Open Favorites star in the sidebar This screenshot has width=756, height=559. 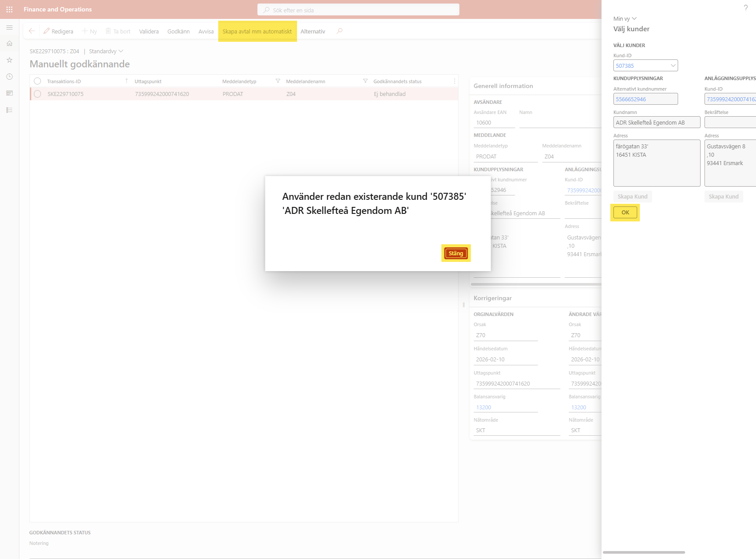(9, 60)
